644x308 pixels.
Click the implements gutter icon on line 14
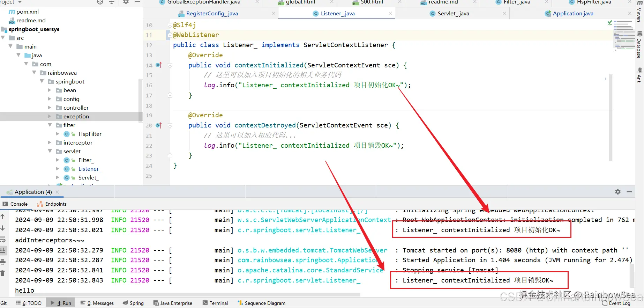159,65
